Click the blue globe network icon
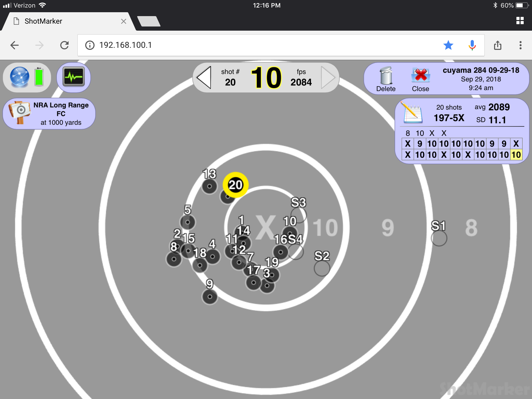This screenshot has width=532, height=399. [x=19, y=77]
